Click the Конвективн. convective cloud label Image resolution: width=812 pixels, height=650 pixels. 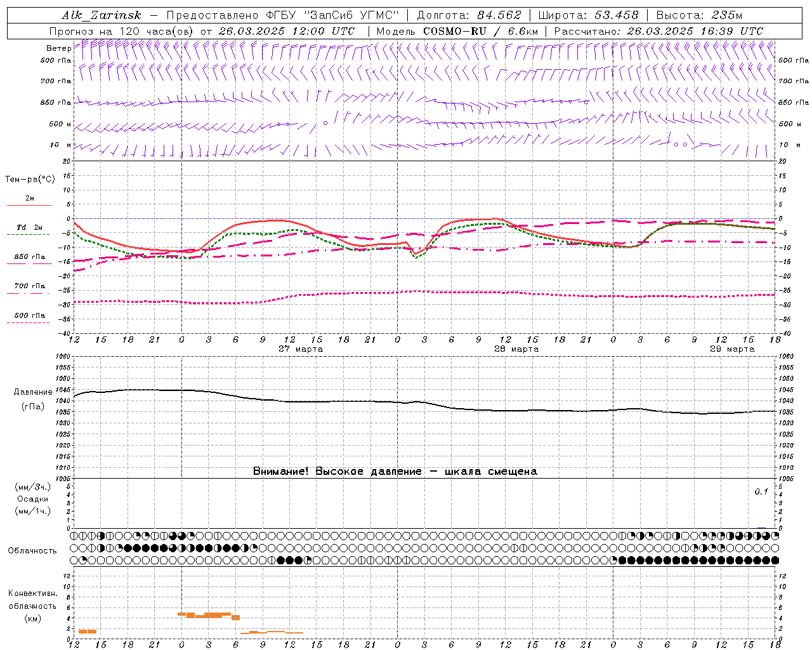32,594
